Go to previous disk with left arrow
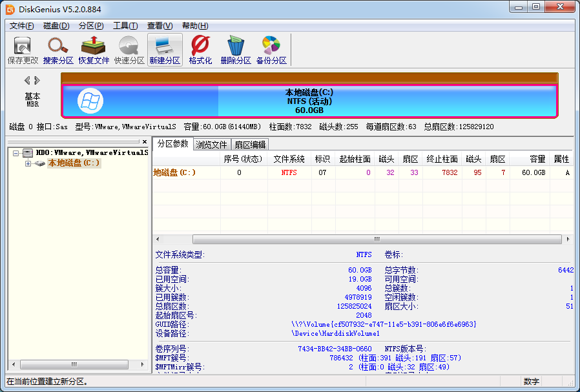Viewport: 580px width, 392px height. point(27,81)
